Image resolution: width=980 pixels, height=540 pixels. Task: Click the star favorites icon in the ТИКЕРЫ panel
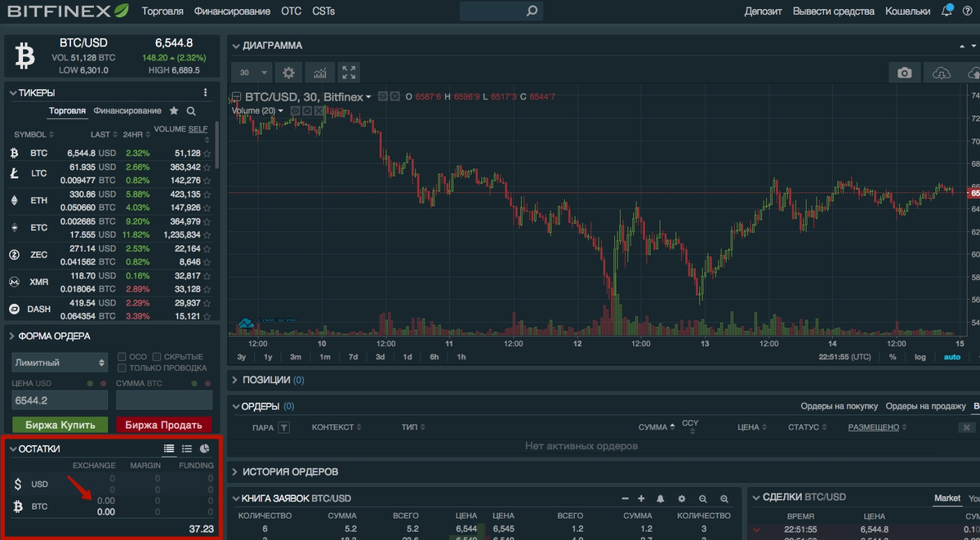coord(175,110)
